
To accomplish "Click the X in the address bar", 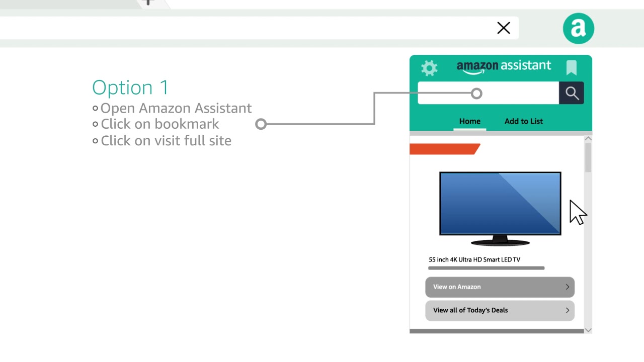I will (x=504, y=28).
